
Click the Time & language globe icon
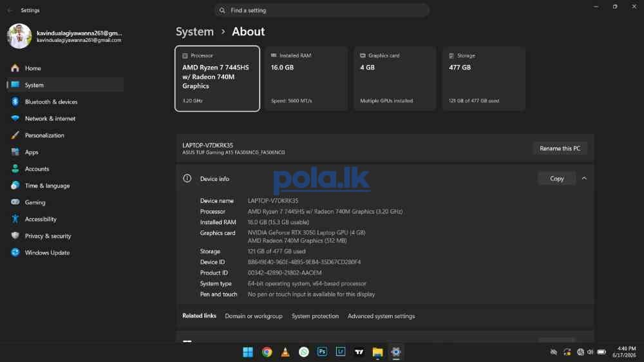pyautogui.click(x=15, y=186)
